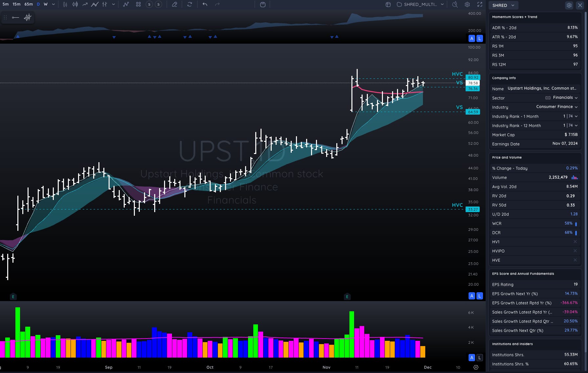
Task: Switch to the W weekly timeframe
Action: 46,4
